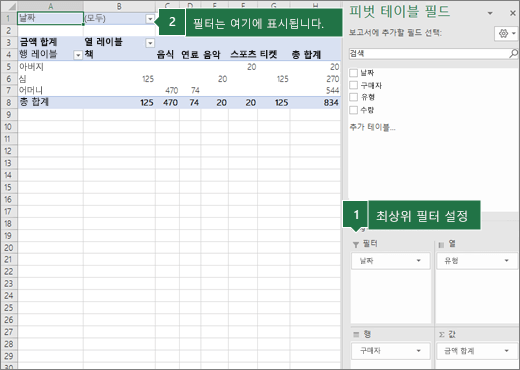Check the 날짜 field checkbox

tap(353, 73)
